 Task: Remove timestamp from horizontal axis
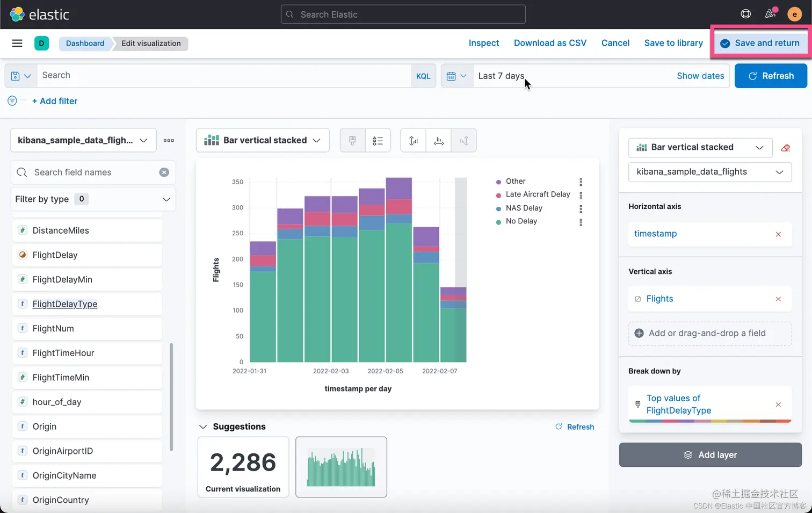(x=778, y=234)
